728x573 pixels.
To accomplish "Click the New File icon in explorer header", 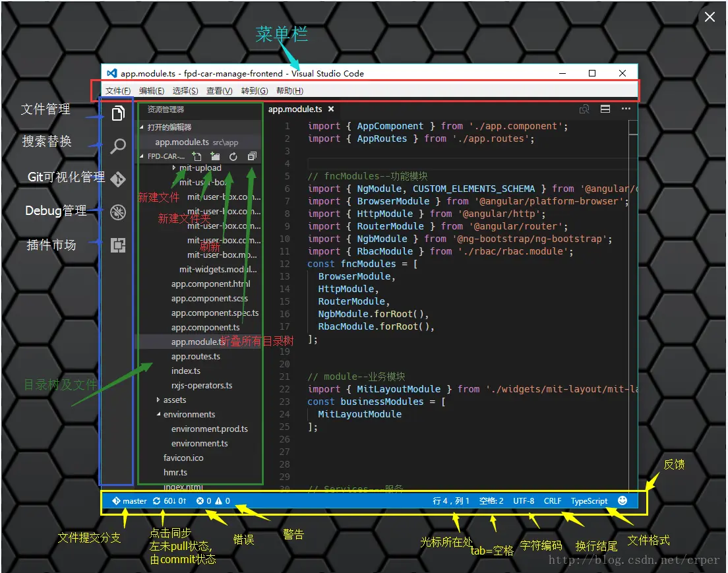I will [x=197, y=156].
